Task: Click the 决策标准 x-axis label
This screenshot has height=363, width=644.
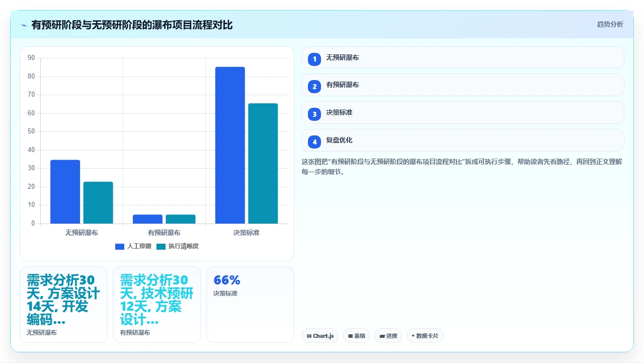Action: (247, 233)
